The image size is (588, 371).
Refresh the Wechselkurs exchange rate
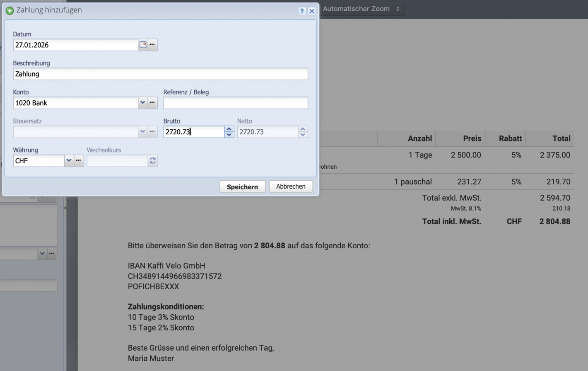(152, 161)
